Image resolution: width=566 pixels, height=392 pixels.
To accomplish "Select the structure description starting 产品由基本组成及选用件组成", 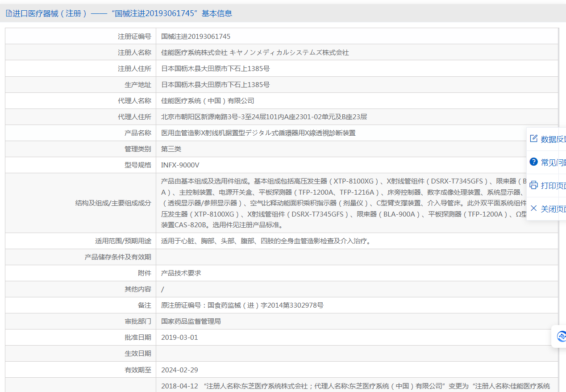I will click(344, 203).
